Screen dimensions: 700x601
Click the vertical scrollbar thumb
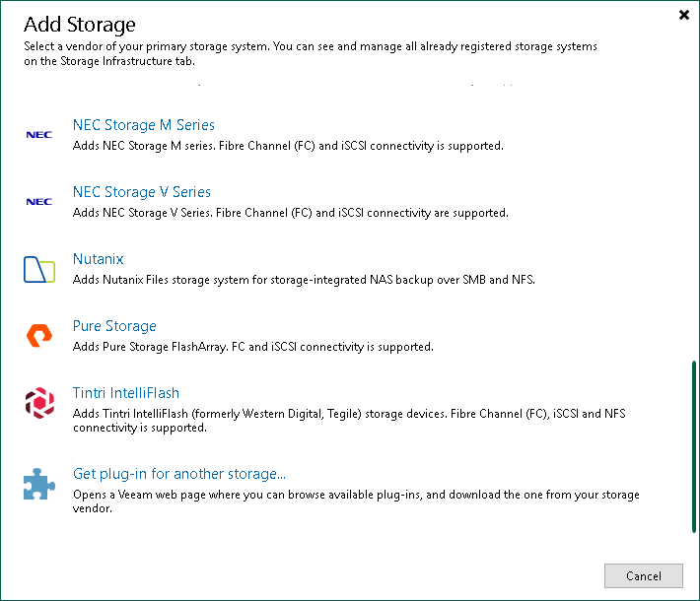[x=694, y=446]
